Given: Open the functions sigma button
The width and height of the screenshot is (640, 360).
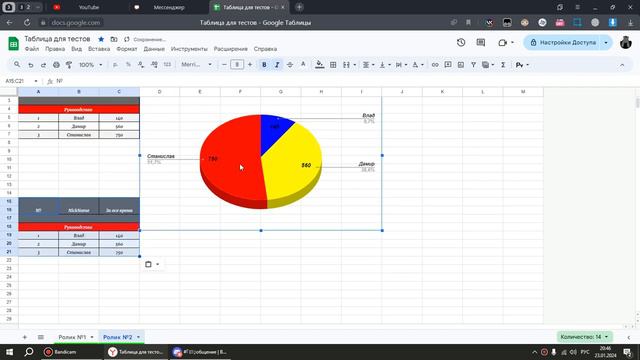Looking at the screenshot, I should (x=503, y=65).
